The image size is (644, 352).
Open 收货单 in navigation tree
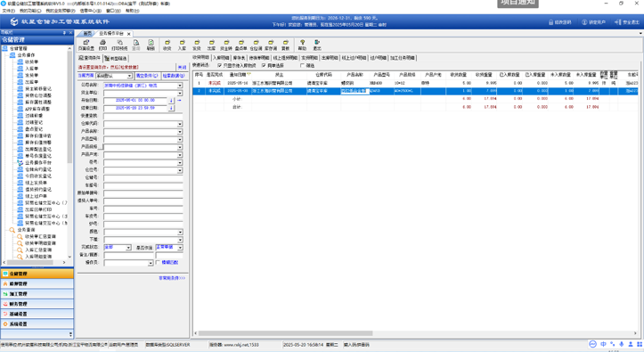[32, 61]
